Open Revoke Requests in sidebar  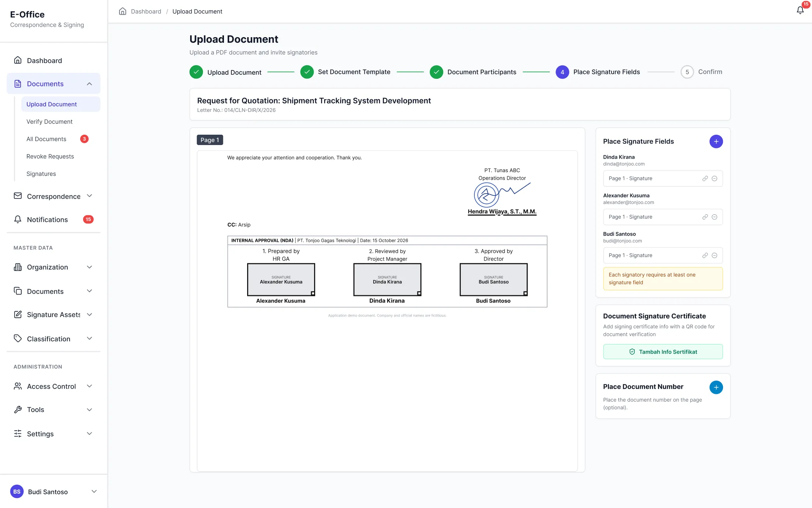pos(50,156)
